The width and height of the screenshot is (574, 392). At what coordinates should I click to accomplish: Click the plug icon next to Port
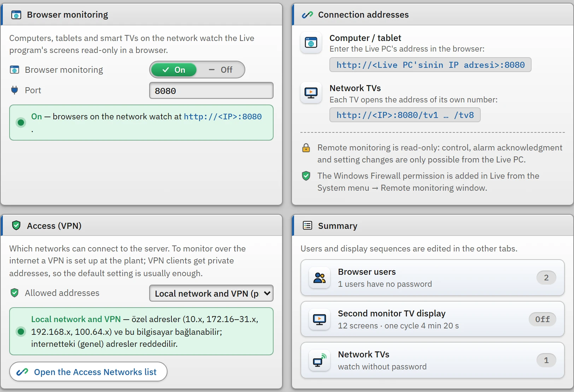click(14, 90)
